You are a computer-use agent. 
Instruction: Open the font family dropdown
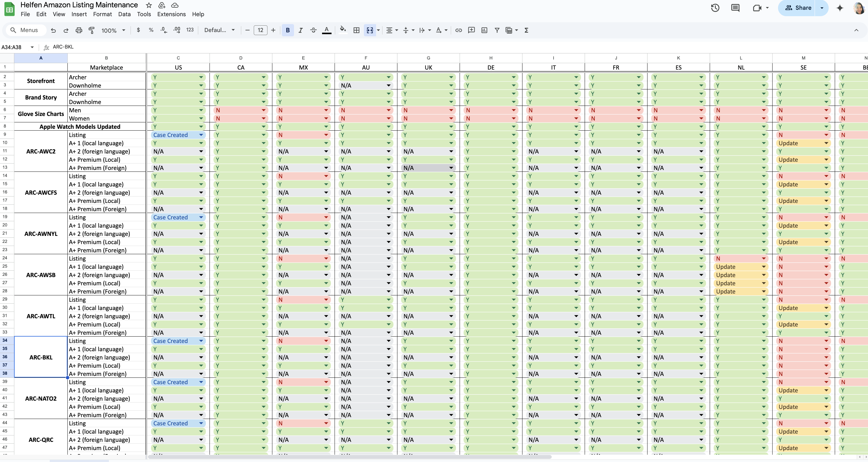coord(219,30)
